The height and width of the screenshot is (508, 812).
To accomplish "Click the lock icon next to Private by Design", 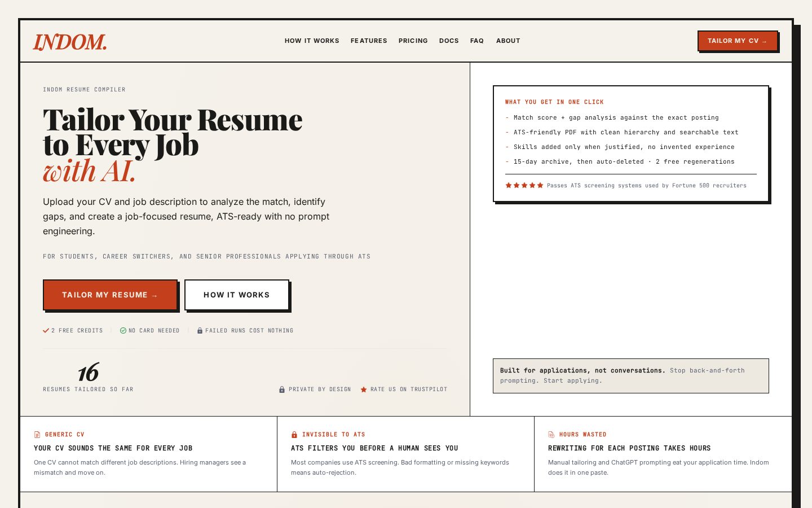I will tap(282, 389).
